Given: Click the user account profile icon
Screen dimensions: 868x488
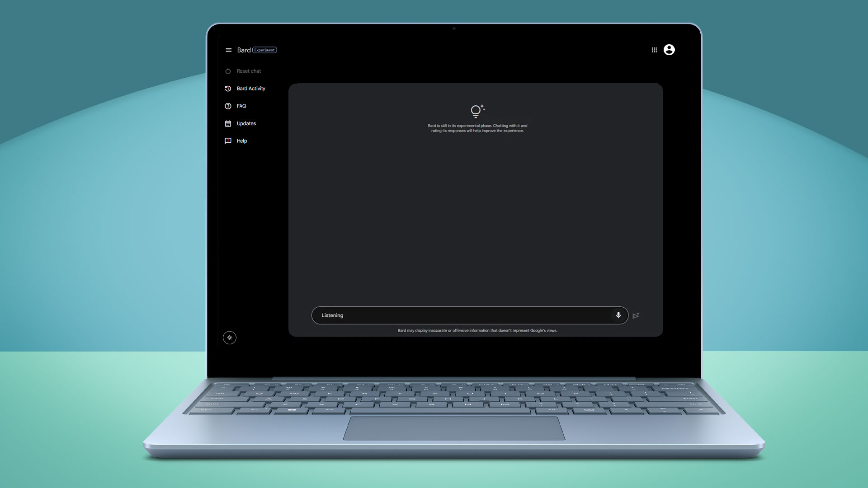Looking at the screenshot, I should [x=669, y=49].
